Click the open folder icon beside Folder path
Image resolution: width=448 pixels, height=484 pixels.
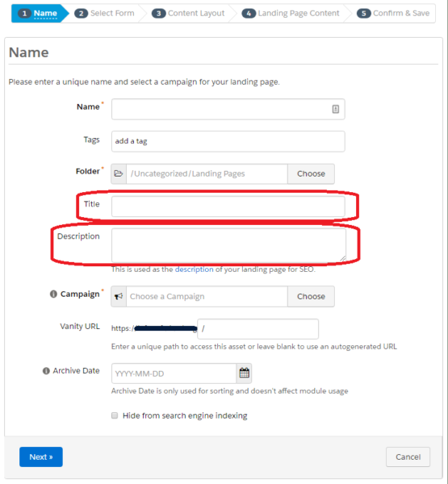(x=119, y=173)
